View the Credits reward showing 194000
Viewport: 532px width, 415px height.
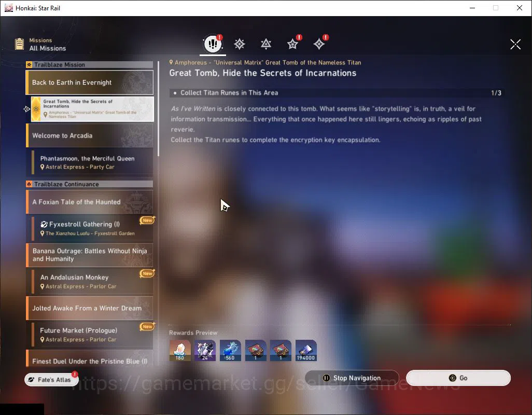306,350
